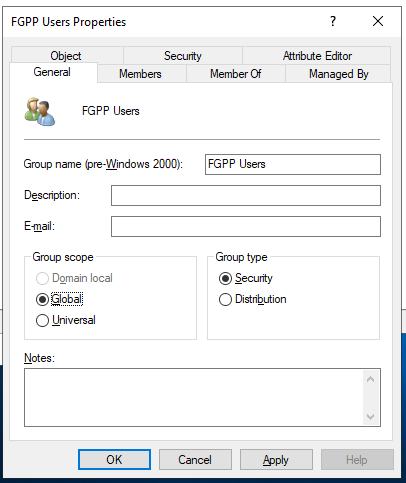Focus the Description text field
This screenshot has width=406, height=483.
(246, 195)
